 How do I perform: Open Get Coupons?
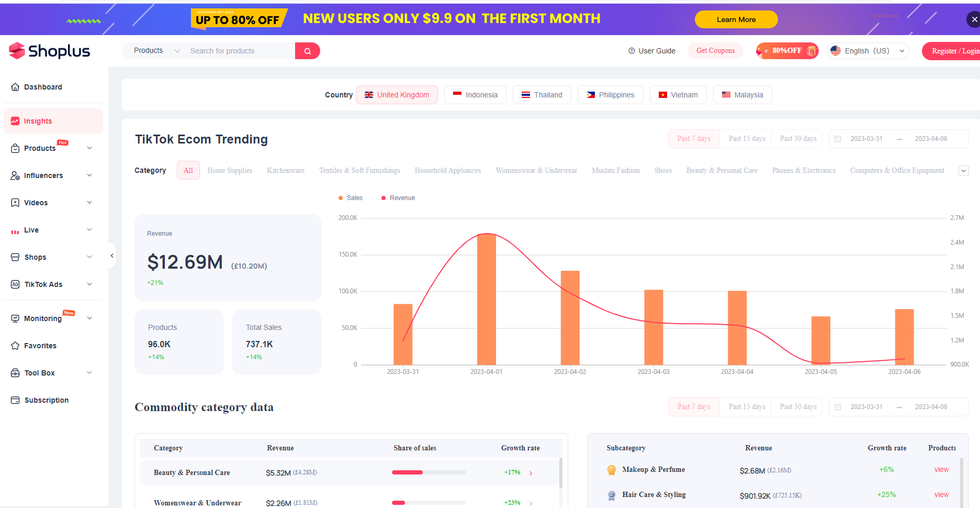tap(715, 50)
